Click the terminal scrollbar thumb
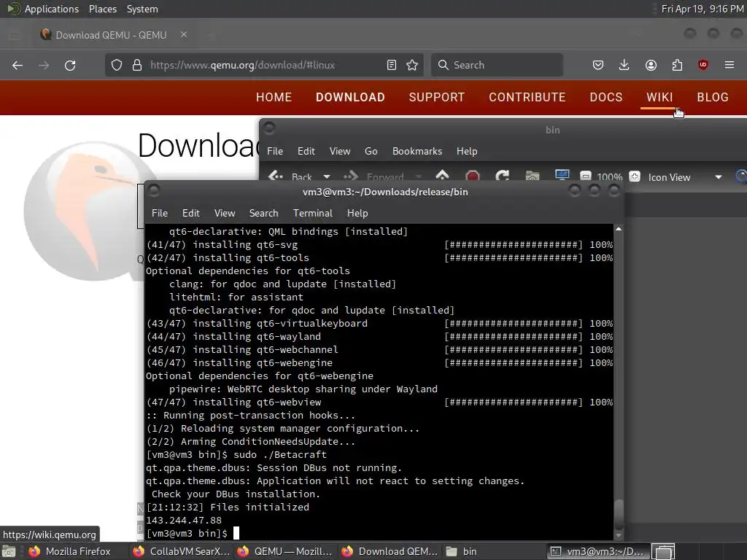Image resolution: width=747 pixels, height=560 pixels. coord(619,513)
